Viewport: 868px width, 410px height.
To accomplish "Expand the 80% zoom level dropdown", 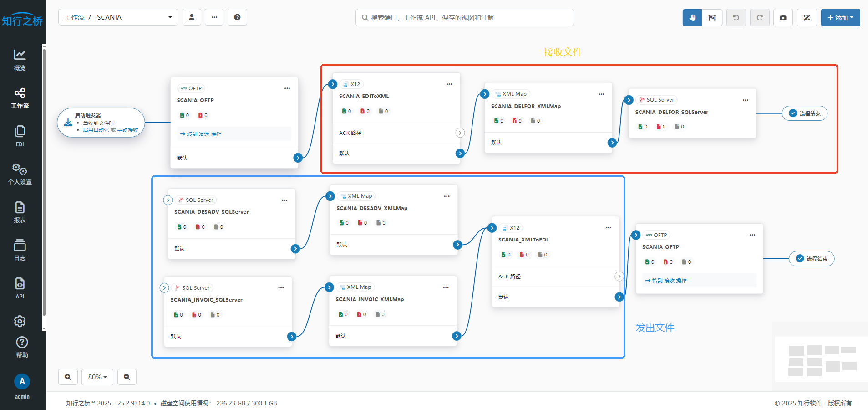I will 97,377.
